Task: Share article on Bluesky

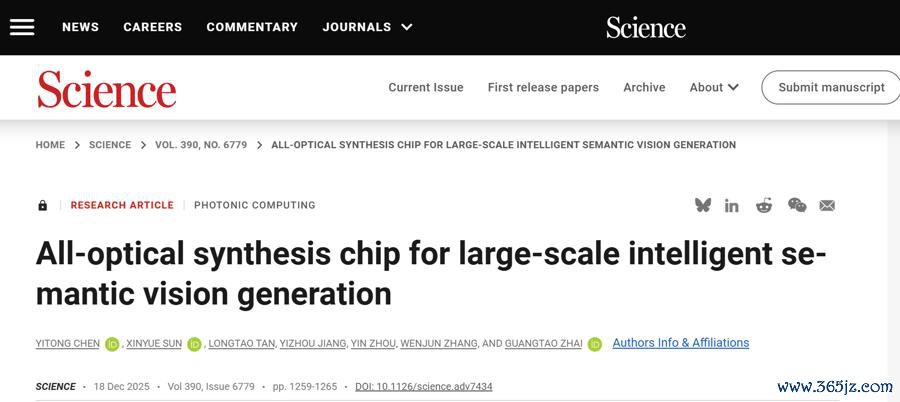Action: (x=703, y=205)
